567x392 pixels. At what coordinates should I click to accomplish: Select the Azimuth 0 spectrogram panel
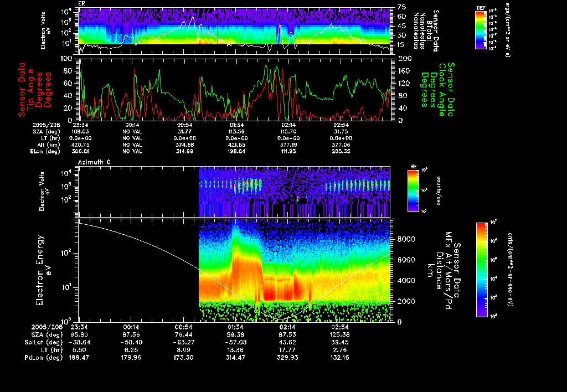click(234, 192)
